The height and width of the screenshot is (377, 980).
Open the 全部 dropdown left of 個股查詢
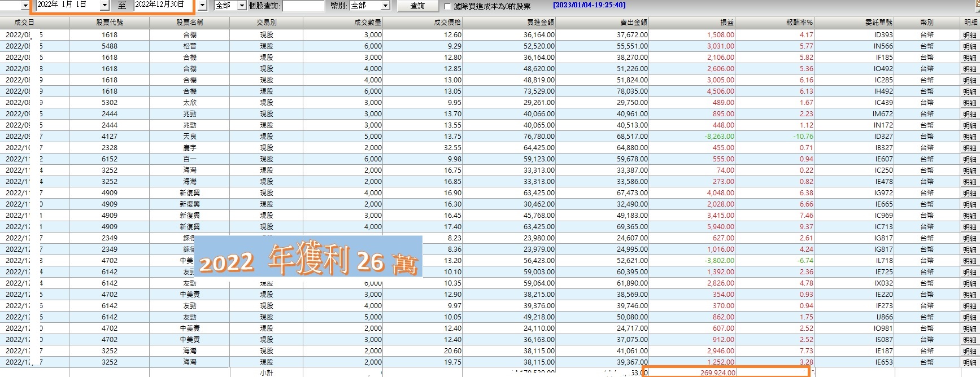(241, 6)
